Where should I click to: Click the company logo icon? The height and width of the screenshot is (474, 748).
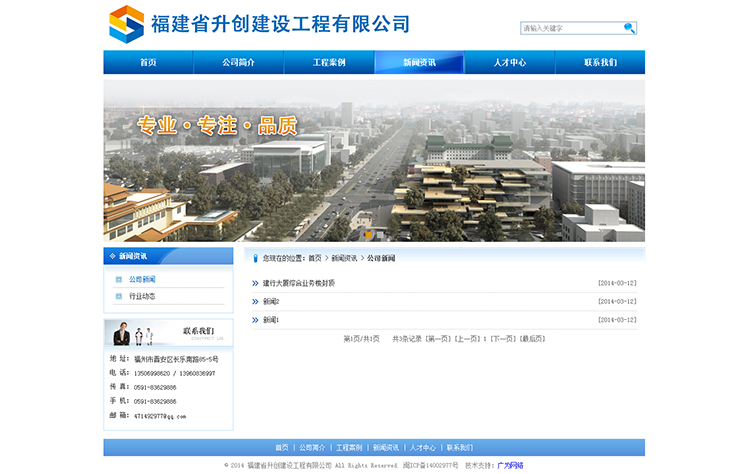tap(126, 24)
